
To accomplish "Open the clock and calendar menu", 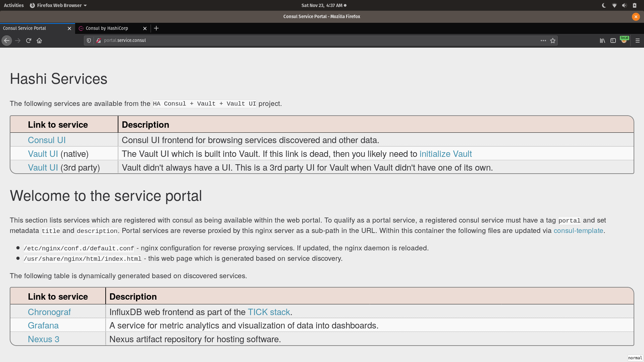I will click(x=324, y=5).
